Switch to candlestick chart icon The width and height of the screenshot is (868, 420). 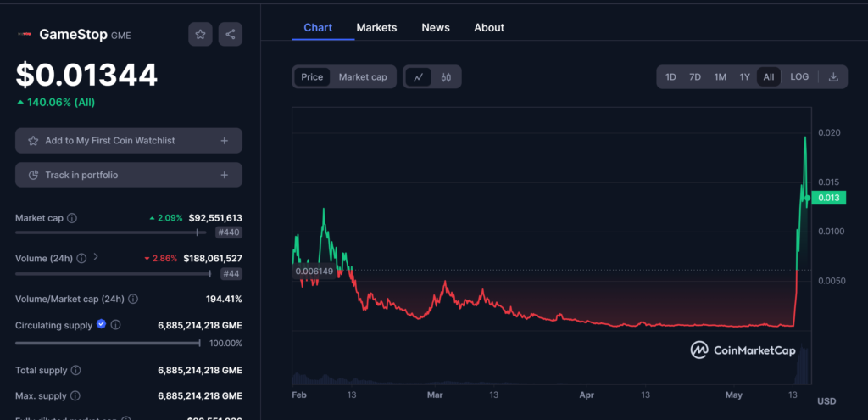pyautogui.click(x=446, y=77)
